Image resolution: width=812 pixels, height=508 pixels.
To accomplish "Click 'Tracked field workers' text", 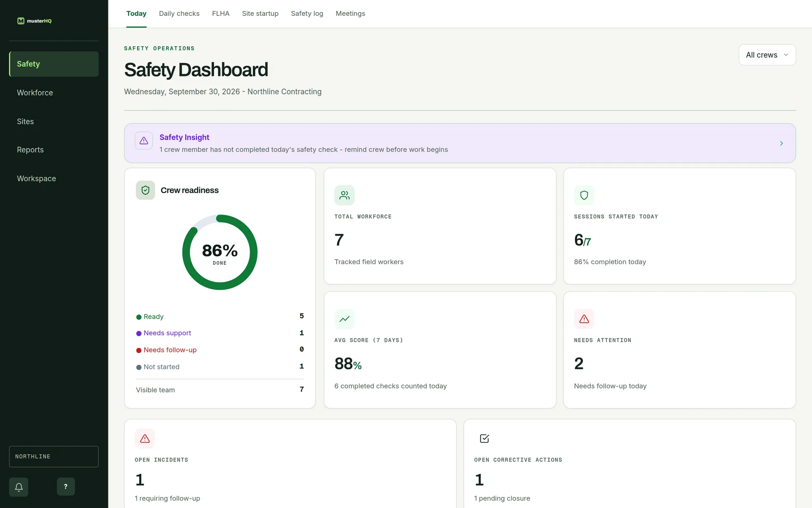I will (x=369, y=262).
